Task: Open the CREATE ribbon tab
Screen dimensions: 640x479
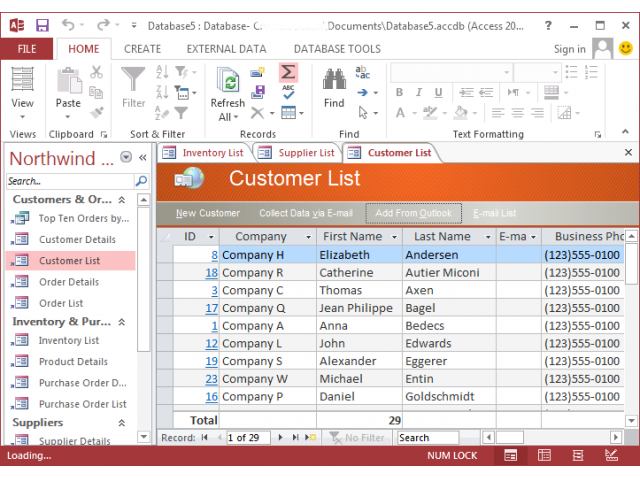Action: pos(142,49)
